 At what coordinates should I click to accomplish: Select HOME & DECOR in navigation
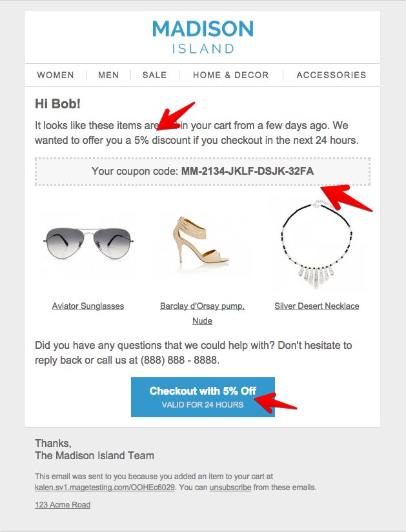pos(230,75)
